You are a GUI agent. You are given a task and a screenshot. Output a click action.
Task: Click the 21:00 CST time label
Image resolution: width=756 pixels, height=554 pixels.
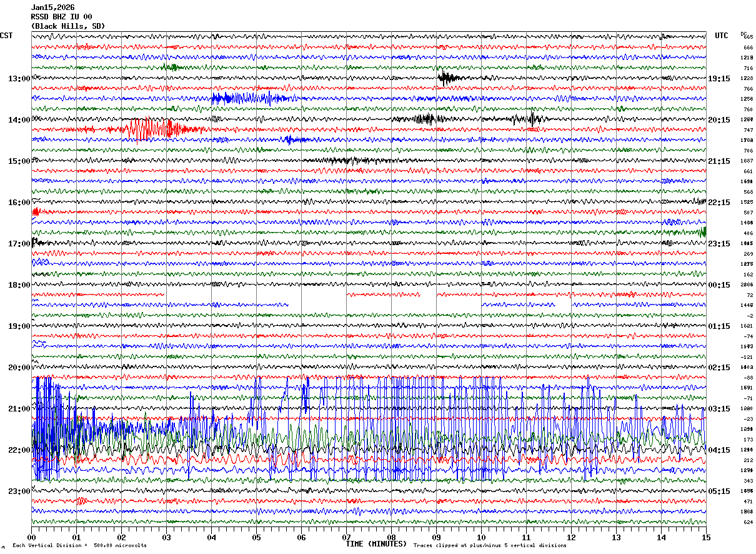[x=19, y=409]
